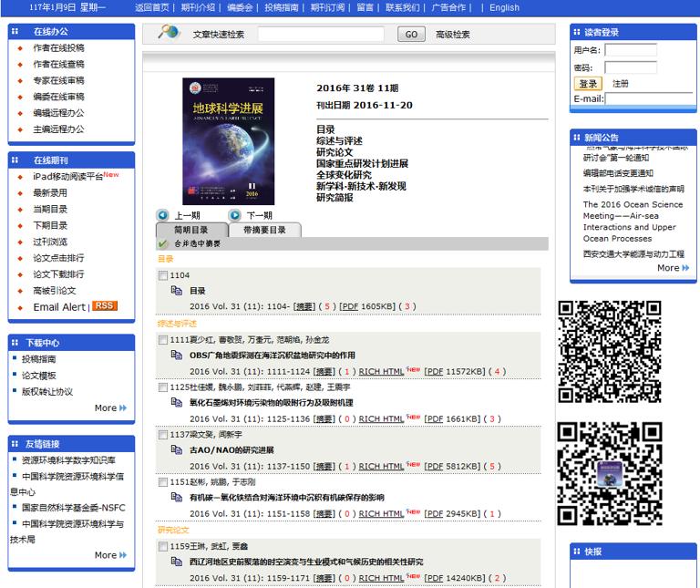Check the box for article 1137 by 梁文斐
Viewport: 700px width, 588px height.
(x=163, y=435)
